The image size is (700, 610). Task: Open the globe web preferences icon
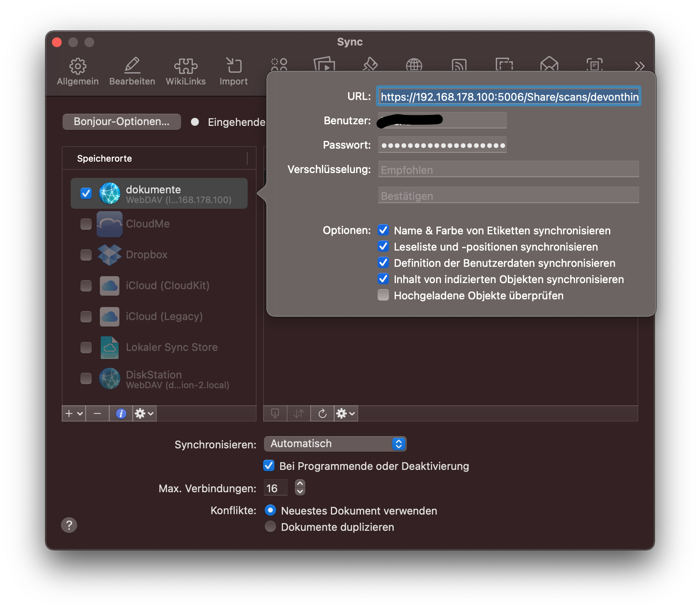[x=414, y=64]
